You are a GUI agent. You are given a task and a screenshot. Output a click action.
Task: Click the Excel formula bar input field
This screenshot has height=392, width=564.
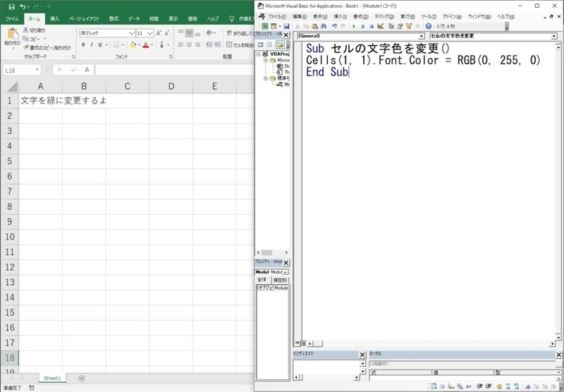coord(174,70)
